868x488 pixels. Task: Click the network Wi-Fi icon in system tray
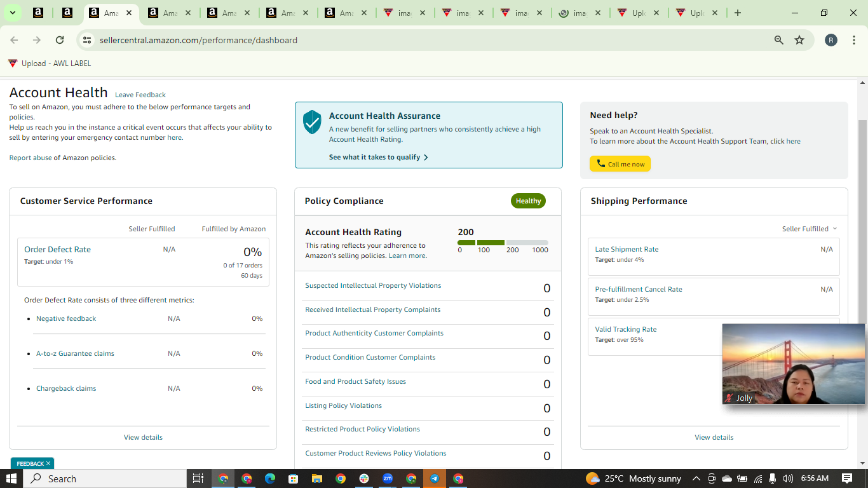point(758,478)
